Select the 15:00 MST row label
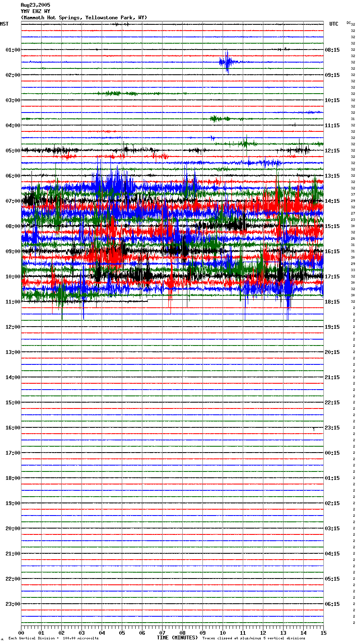This screenshot has height=644, width=357. (13, 403)
